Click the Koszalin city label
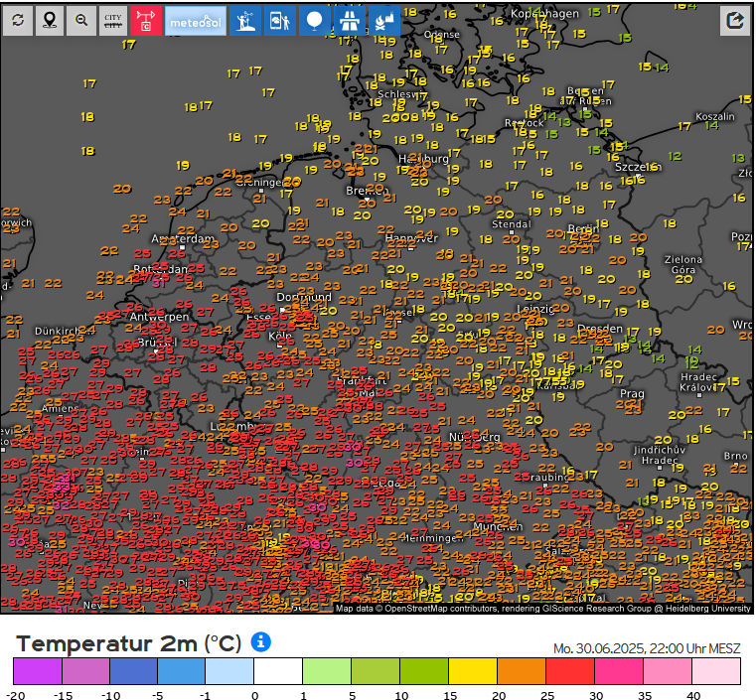 [x=715, y=116]
